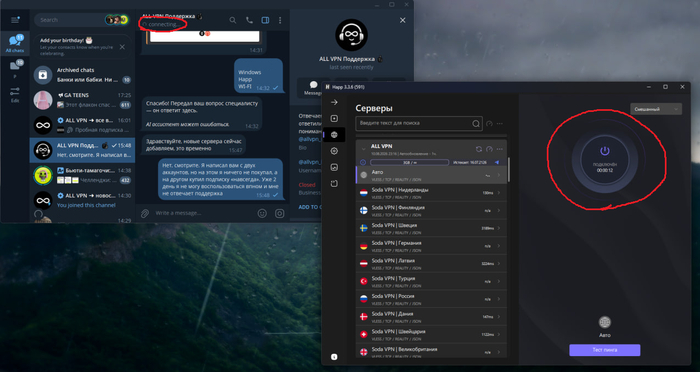This screenshot has height=372, width=700.
Task: Open Telegram link icon next to expiry date
Action: coord(497,163)
